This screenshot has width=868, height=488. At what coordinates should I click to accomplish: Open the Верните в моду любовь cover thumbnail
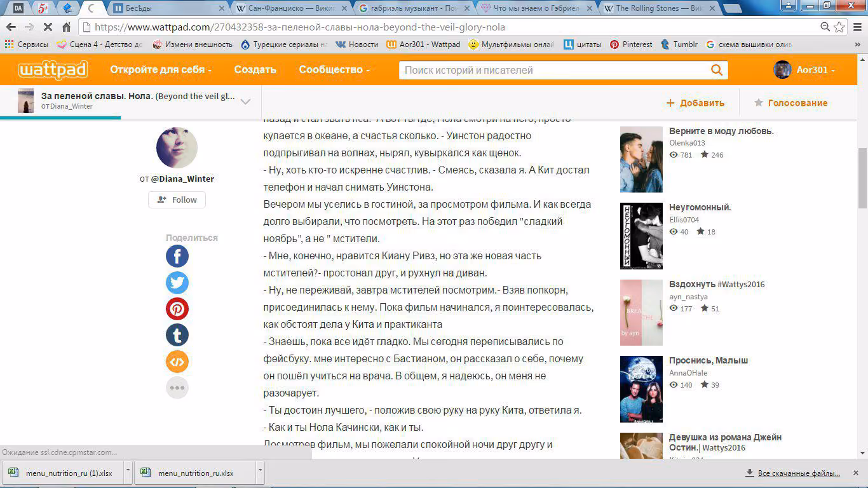point(641,159)
